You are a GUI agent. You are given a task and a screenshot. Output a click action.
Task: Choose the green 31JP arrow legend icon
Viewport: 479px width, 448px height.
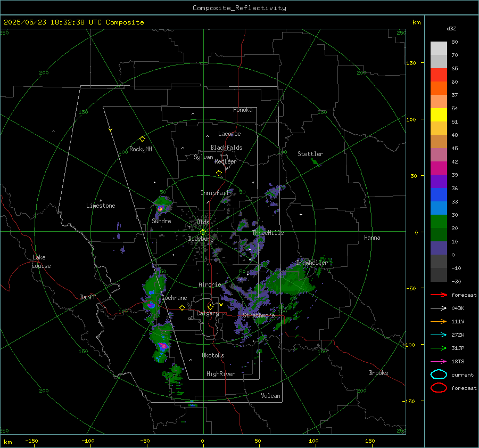439,348
